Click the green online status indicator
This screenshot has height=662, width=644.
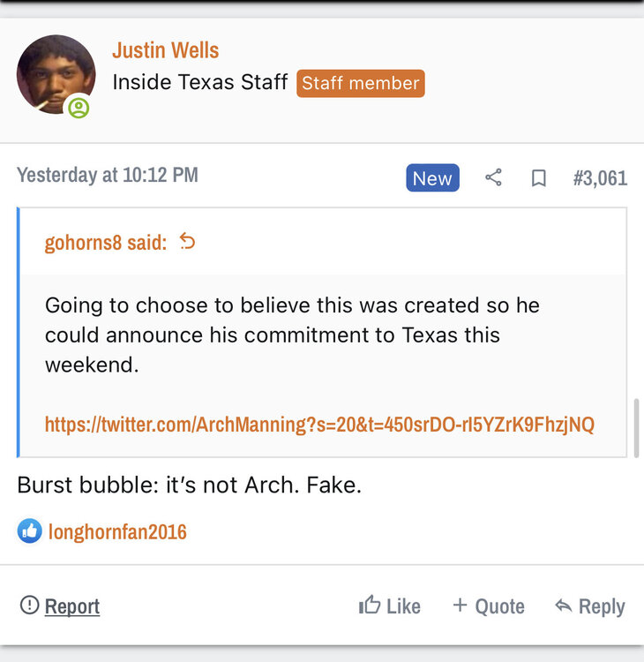(79, 108)
